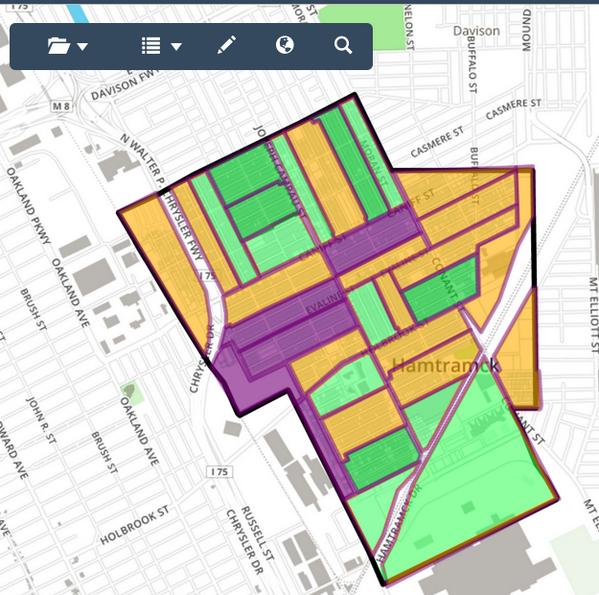Screen dimensions: 599x595
Task: Click the JOHN R. ST street label
Action: (41, 420)
